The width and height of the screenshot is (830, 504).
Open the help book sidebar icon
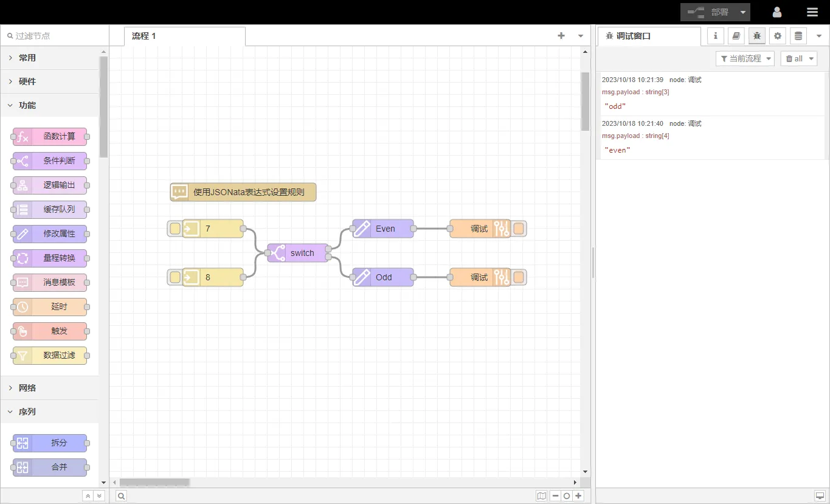coord(736,36)
